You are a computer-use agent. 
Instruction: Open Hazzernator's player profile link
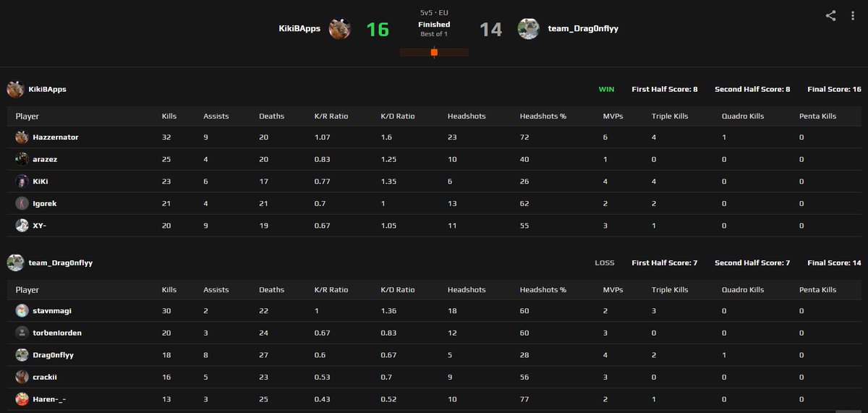click(x=56, y=137)
